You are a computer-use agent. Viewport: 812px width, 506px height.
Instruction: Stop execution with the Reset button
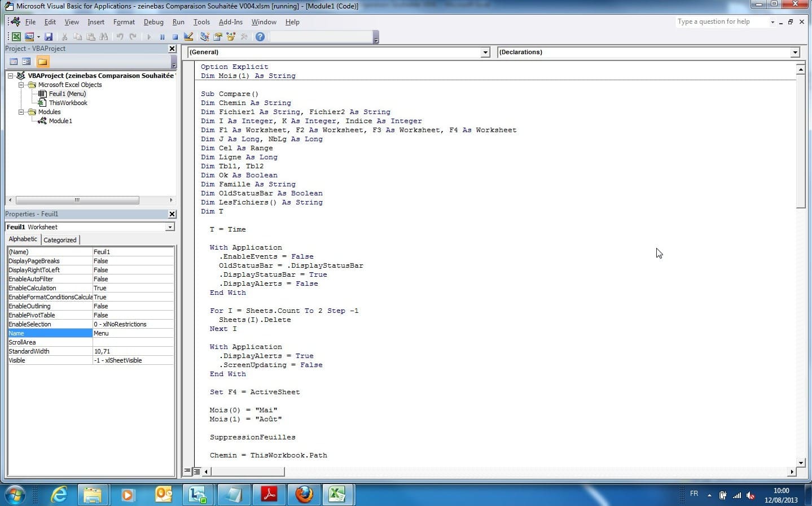(175, 37)
